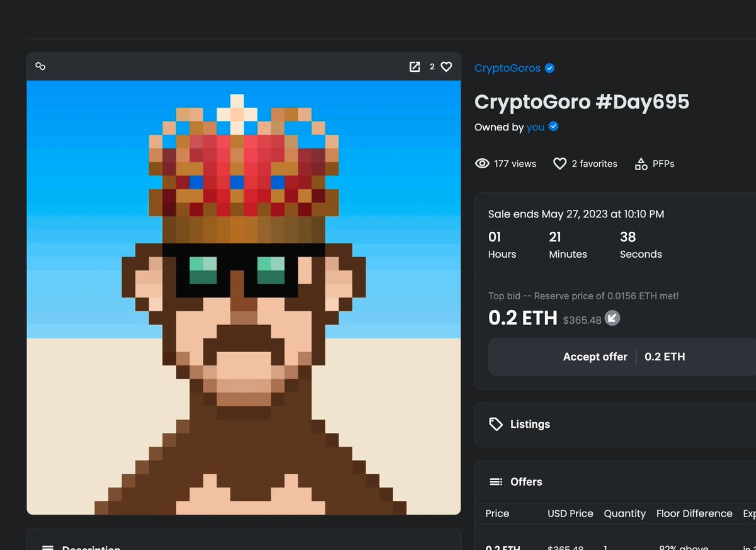Click the 2 favorites link

point(595,164)
